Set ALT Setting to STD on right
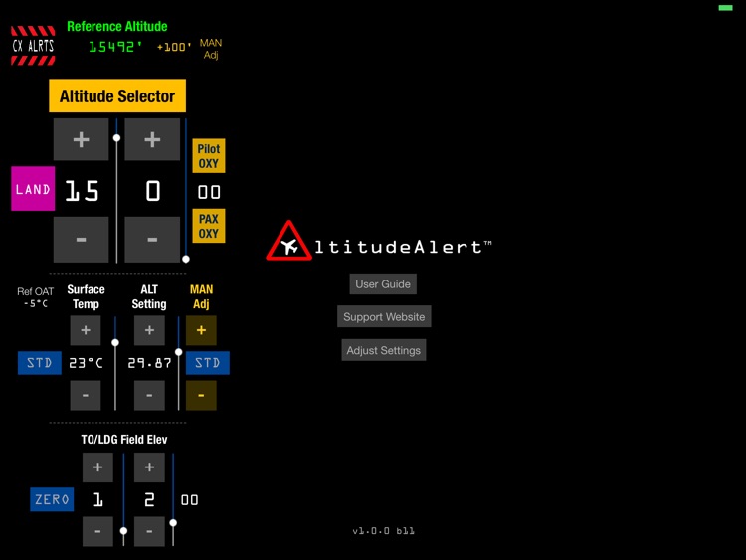Screen dimensions: 746x560 tap(208, 363)
